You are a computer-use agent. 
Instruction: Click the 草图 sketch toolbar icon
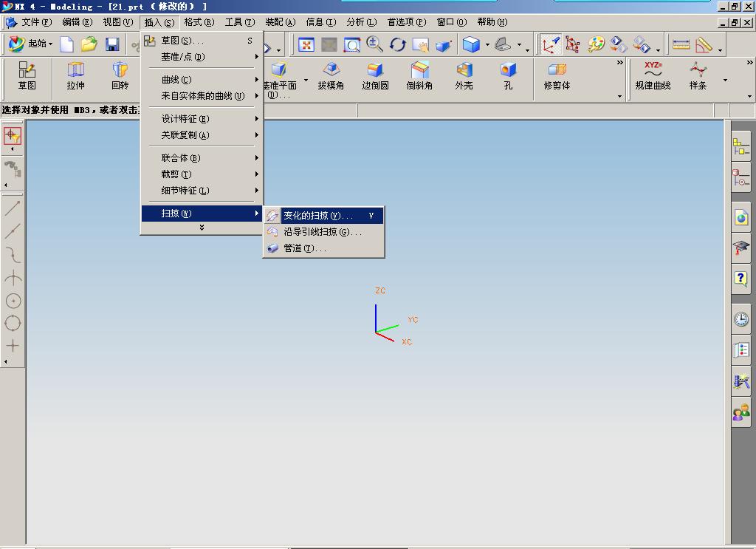click(27, 75)
